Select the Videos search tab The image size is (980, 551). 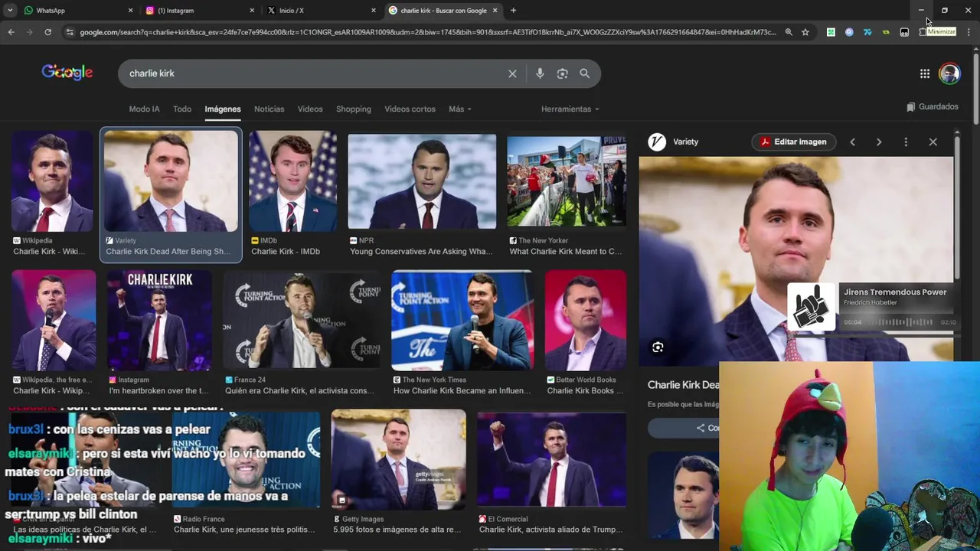pos(310,109)
